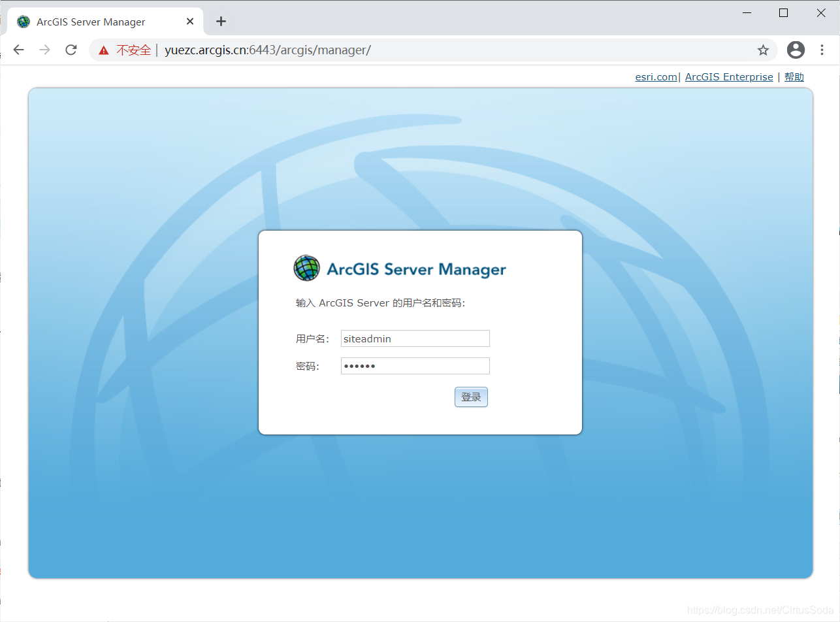This screenshot has width=840, height=622.
Task: Click the 用户名 label
Action: point(312,339)
